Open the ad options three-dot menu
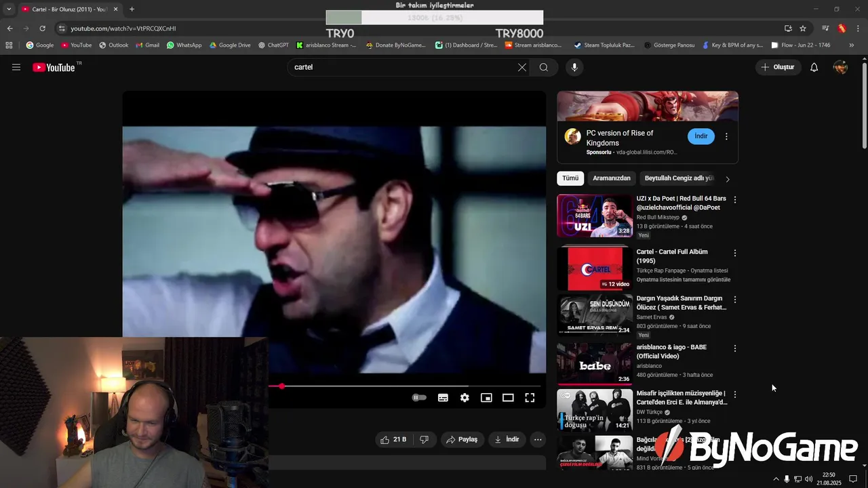This screenshot has height=488, width=868. pyautogui.click(x=726, y=136)
